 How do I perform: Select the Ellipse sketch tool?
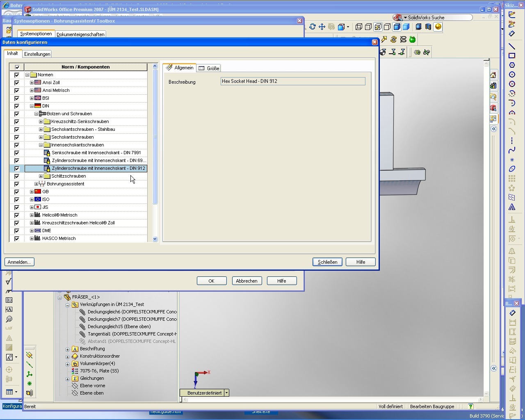512,169
